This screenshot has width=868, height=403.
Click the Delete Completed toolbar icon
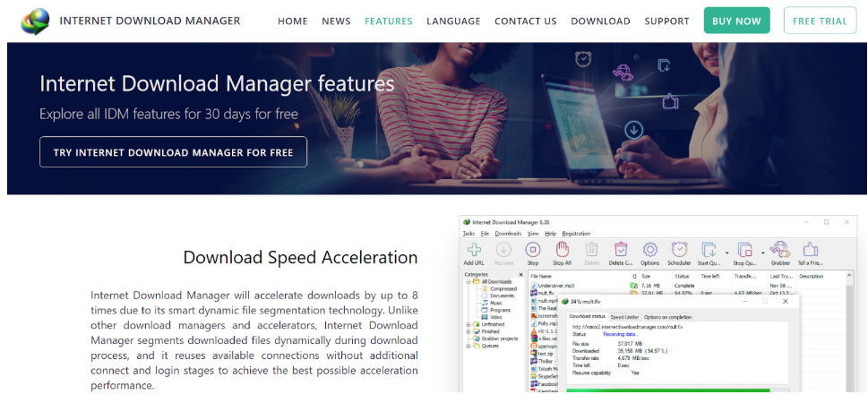click(x=621, y=249)
